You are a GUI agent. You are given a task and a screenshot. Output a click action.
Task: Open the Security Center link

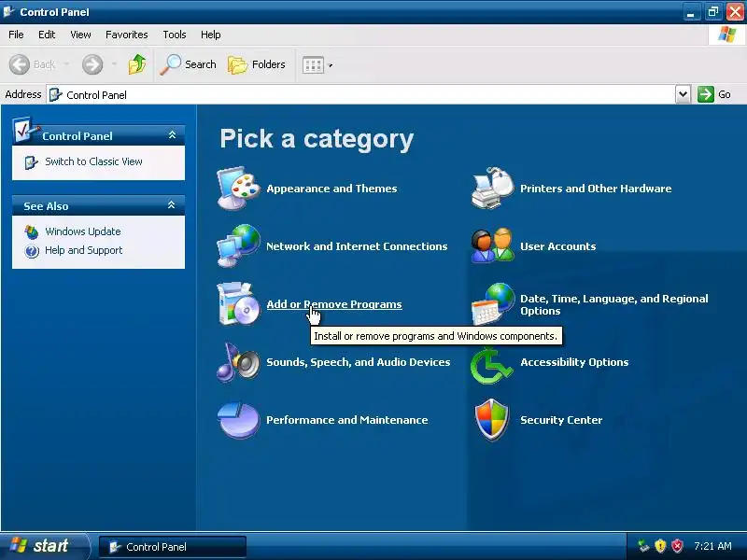click(561, 420)
